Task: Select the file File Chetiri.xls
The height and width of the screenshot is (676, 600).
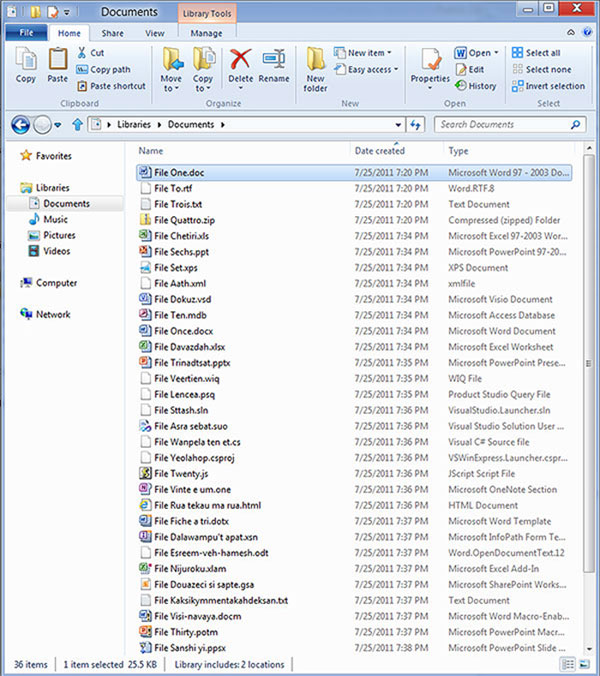Action: coord(354,236)
